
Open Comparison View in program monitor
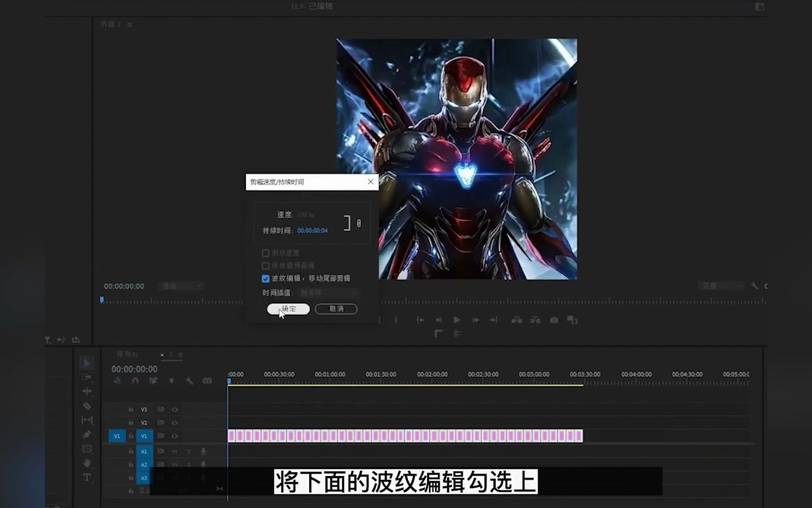572,320
